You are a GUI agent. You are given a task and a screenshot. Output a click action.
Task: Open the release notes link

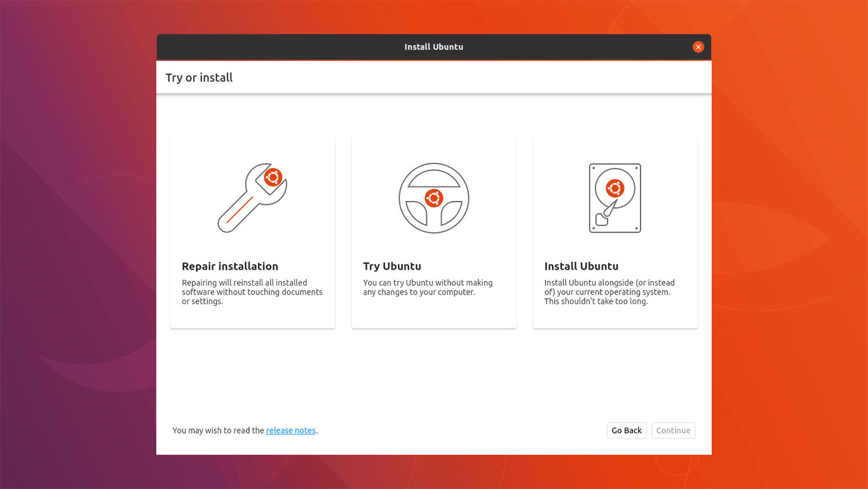290,430
